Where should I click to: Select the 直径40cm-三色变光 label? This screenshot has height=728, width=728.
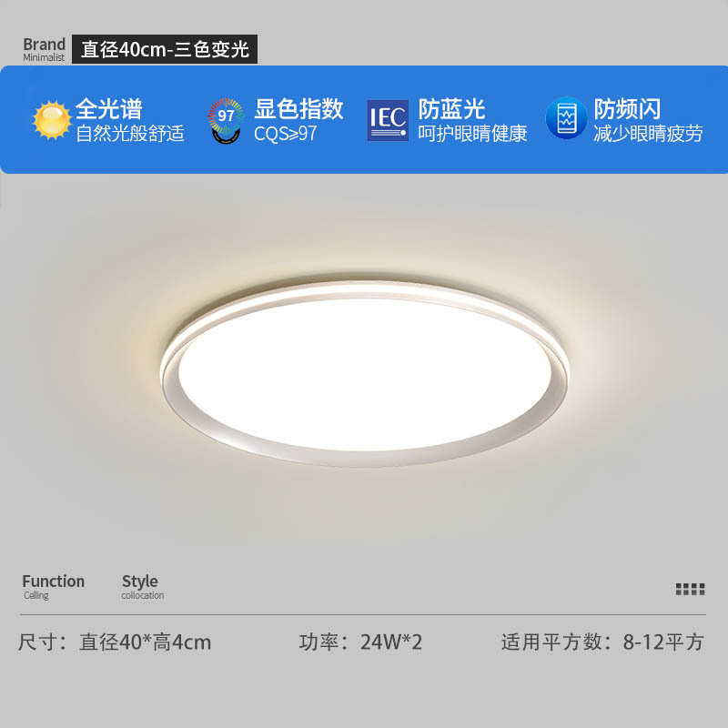click(165, 49)
